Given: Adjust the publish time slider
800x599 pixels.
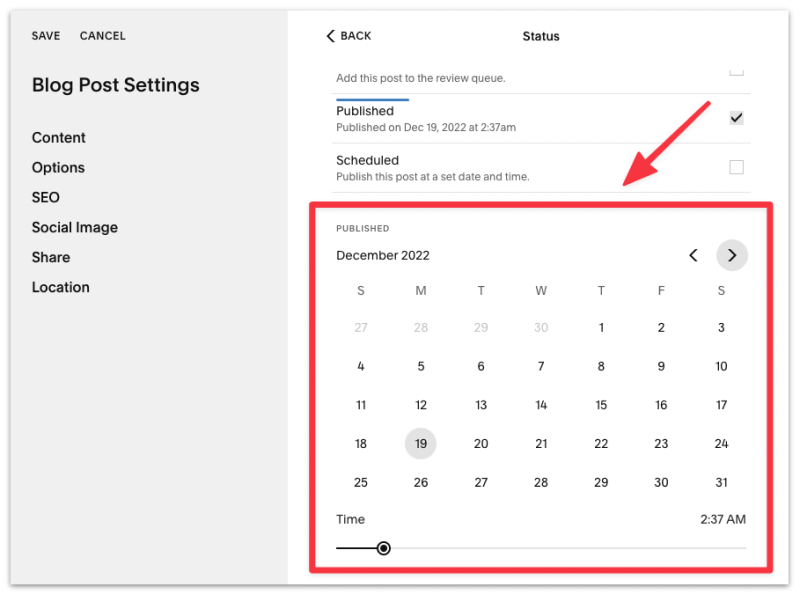Looking at the screenshot, I should click(x=384, y=548).
